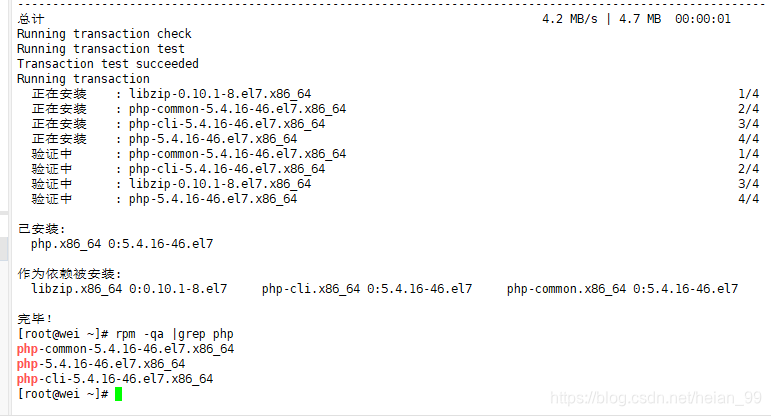This screenshot has width=771, height=416.
Task: Click the '已安装:' heading
Action: pos(42,229)
